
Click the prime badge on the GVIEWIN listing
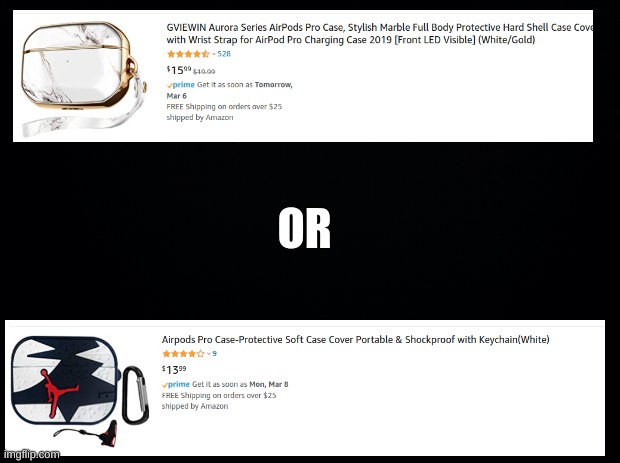[x=181, y=85]
